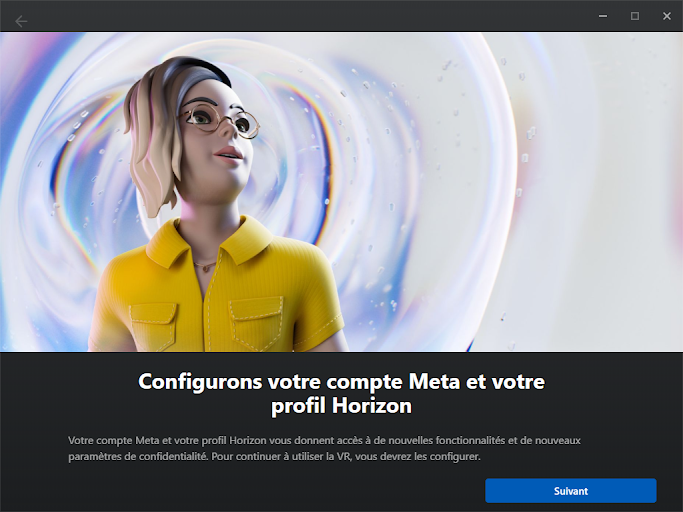Click the avatar's yellow shirt collar
This screenshot has height=512, width=683.
click(x=209, y=242)
